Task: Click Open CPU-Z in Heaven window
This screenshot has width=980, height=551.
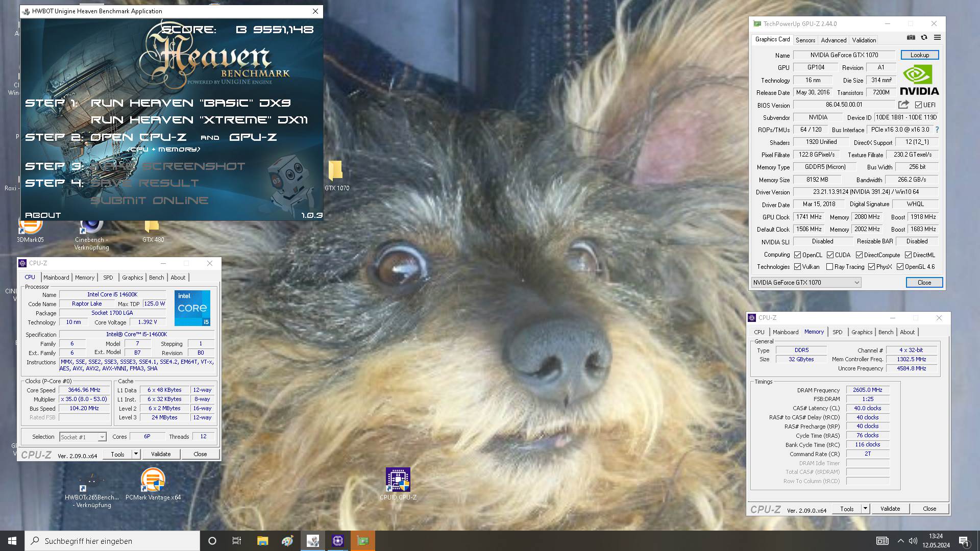Action: coord(138,137)
